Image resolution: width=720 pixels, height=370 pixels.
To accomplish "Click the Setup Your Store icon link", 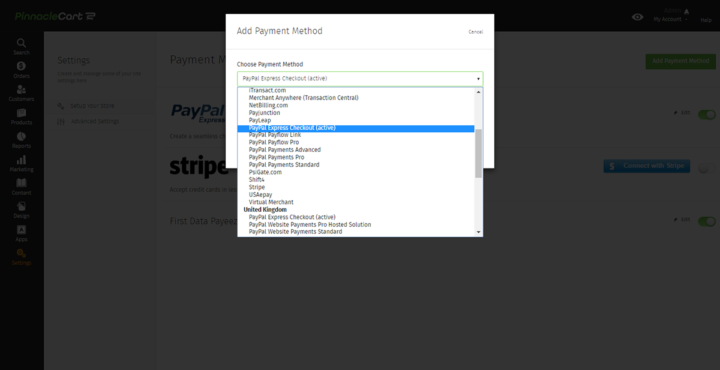I will click(61, 106).
